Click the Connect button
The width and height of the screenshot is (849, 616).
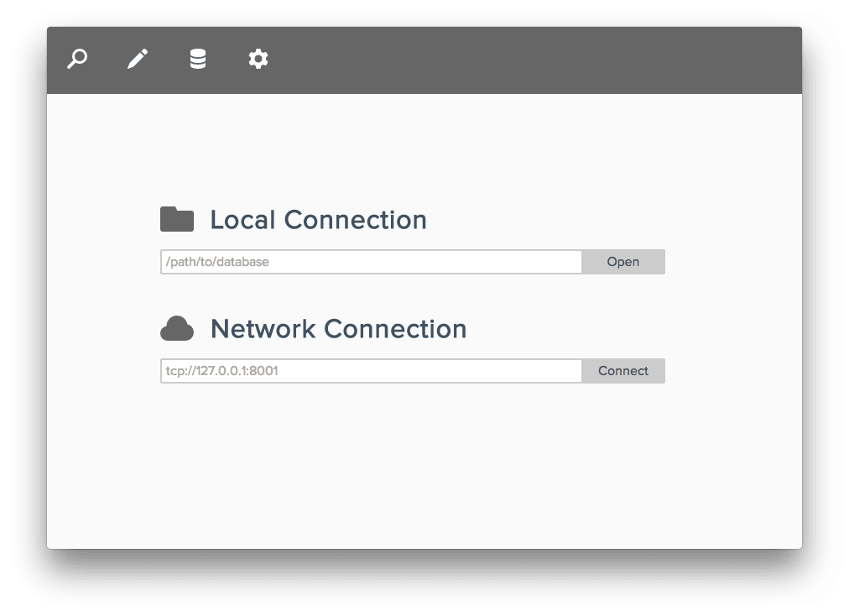click(x=623, y=371)
